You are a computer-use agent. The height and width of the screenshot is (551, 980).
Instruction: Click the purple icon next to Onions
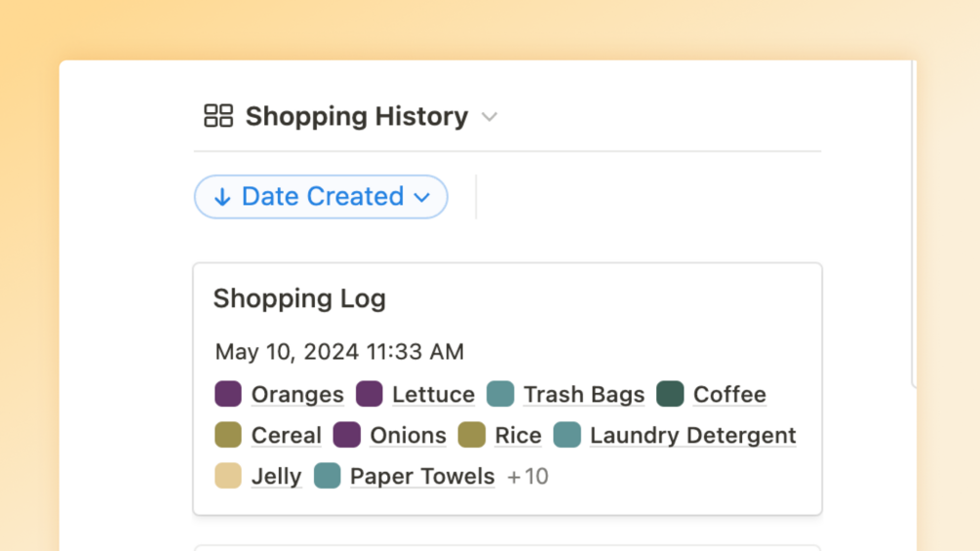[x=347, y=435]
